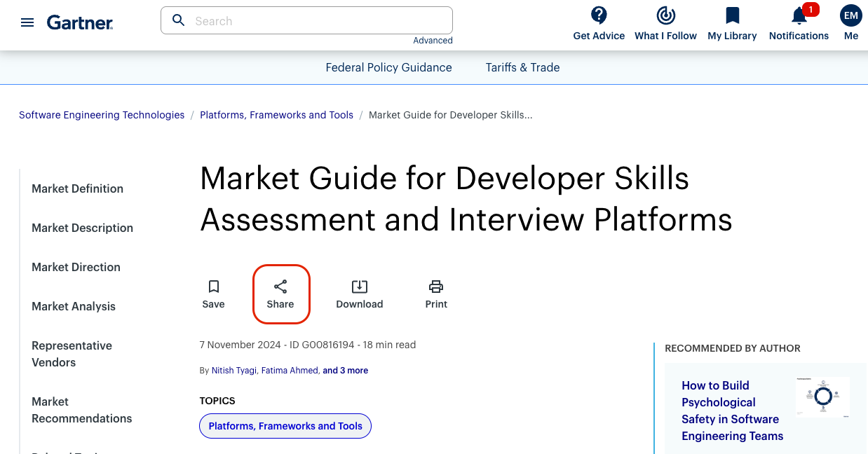Viewport: 868px width, 454px height.
Task: Click into the Search field
Action: coord(306,20)
